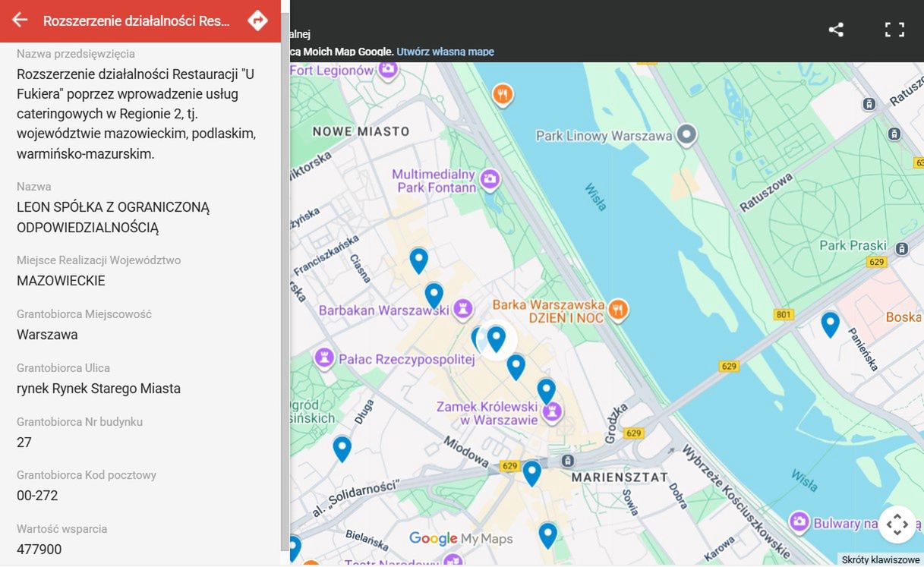The height and width of the screenshot is (567, 924).
Task: Select the highlighted blue pin with white halo
Action: point(497,339)
